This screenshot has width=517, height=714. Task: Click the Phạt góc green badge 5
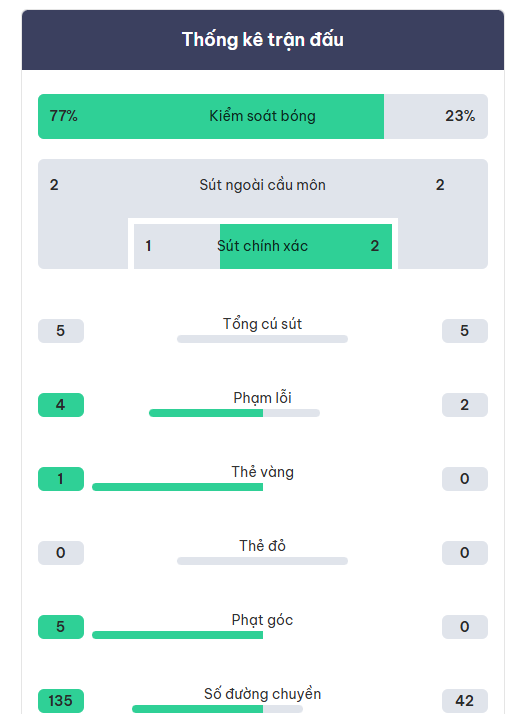click(61, 627)
